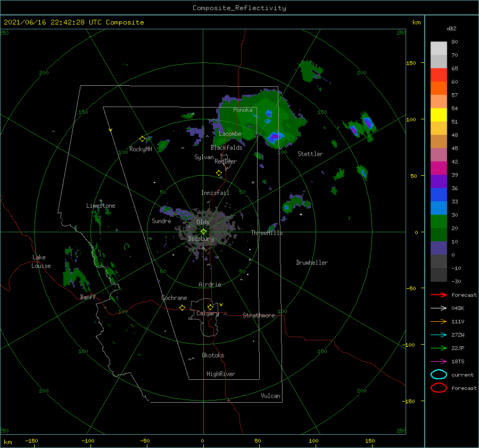
Task: Select the 54 dBZ yellow color swatch
Action: pyautogui.click(x=439, y=115)
